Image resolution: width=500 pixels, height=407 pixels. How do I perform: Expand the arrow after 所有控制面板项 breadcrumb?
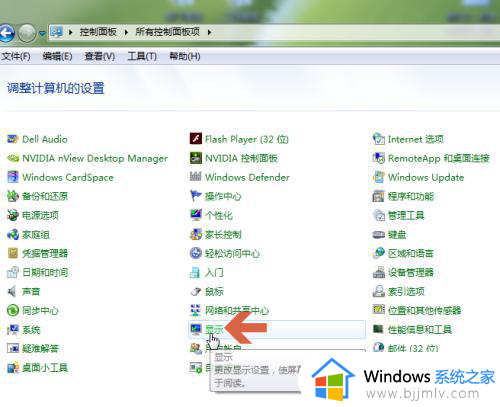click(209, 32)
